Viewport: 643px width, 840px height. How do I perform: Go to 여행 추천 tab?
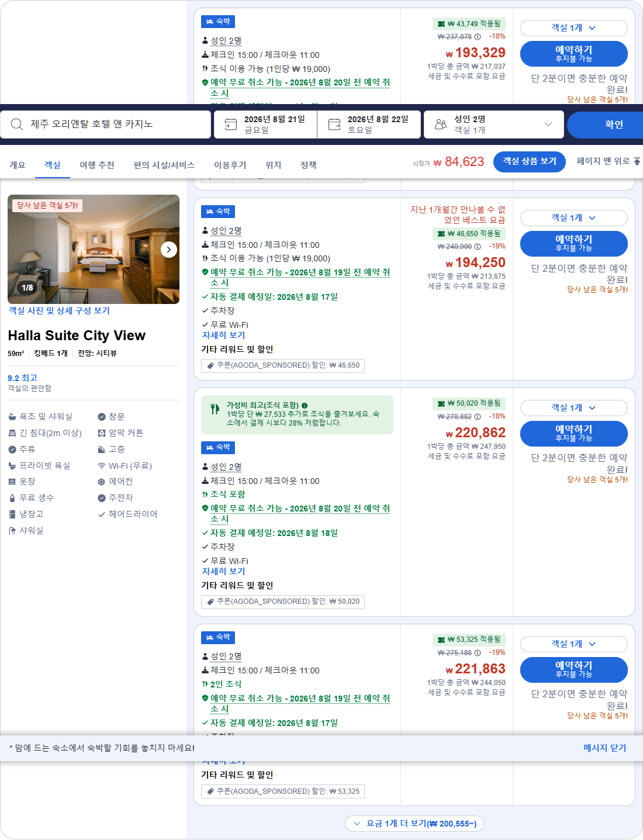coord(97,165)
